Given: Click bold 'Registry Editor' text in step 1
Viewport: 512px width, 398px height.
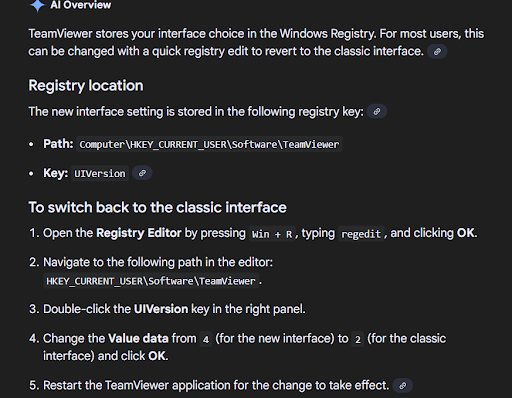Looking at the screenshot, I should 139,233.
